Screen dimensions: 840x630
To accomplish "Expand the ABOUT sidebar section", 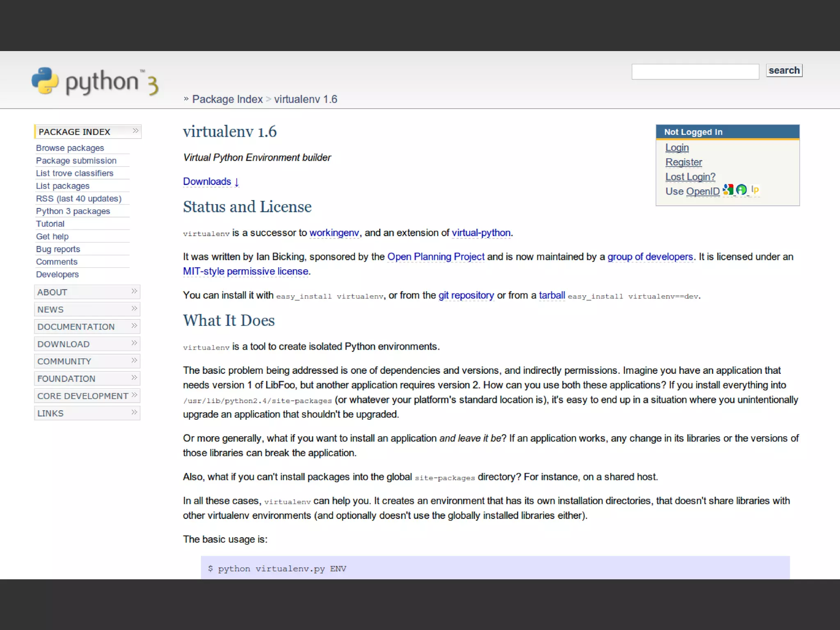I will pyautogui.click(x=52, y=292).
